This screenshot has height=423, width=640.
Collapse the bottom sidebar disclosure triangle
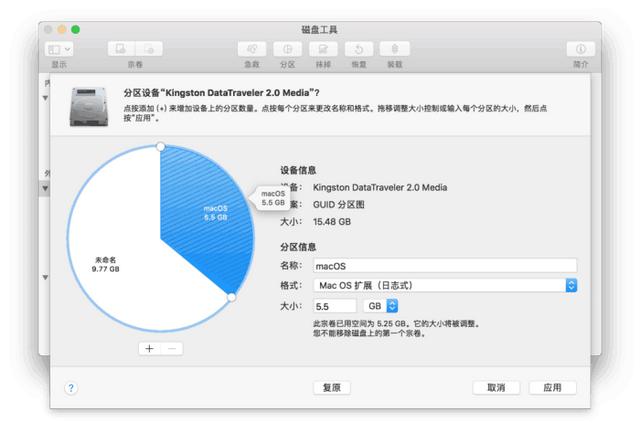pos(45,278)
